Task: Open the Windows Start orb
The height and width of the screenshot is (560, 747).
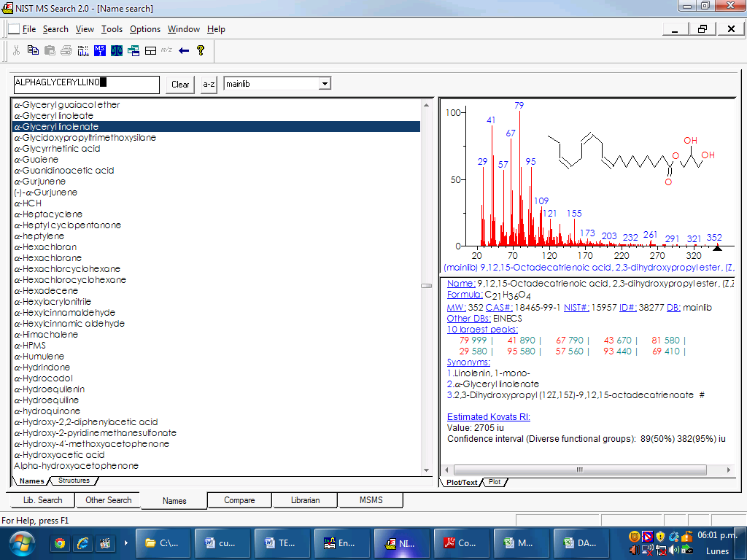Action: pos(22,542)
